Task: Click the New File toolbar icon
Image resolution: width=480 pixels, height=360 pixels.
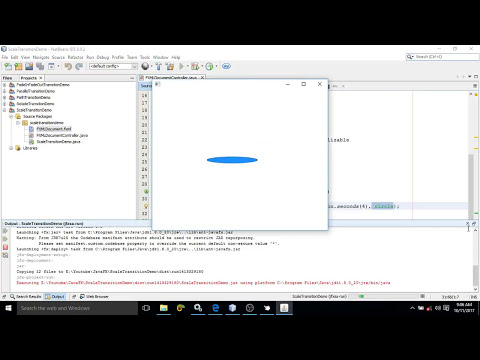Action: pos(8,66)
